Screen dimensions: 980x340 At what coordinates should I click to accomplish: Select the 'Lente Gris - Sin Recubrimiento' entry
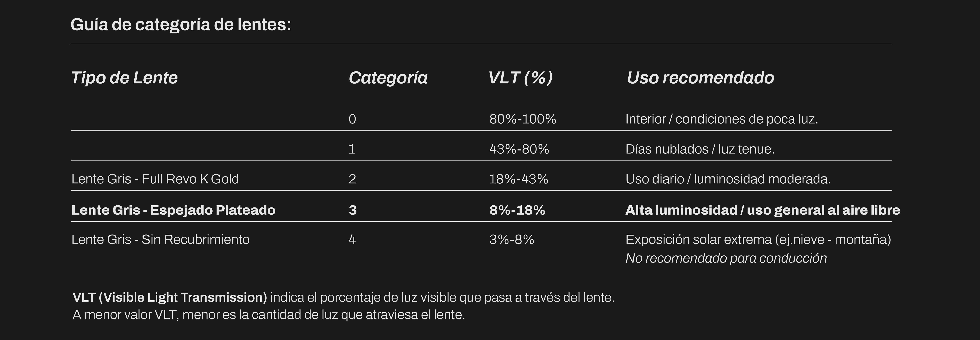pyautogui.click(x=161, y=240)
